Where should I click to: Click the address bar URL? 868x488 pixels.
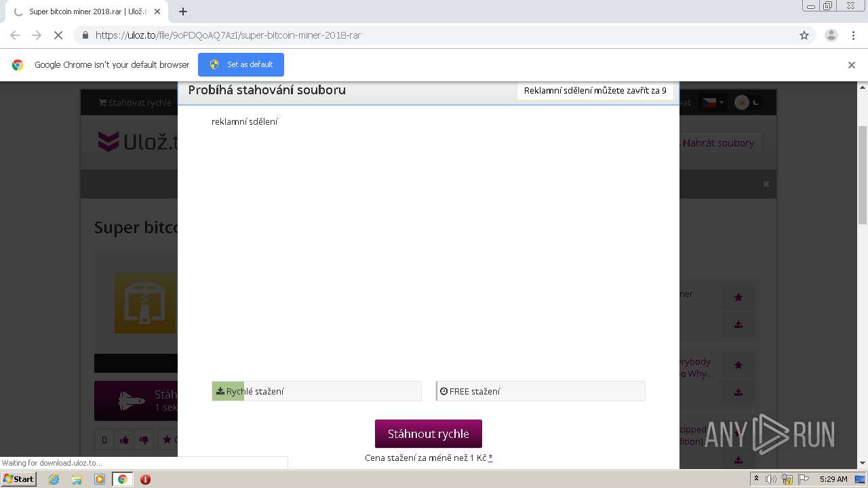228,35
